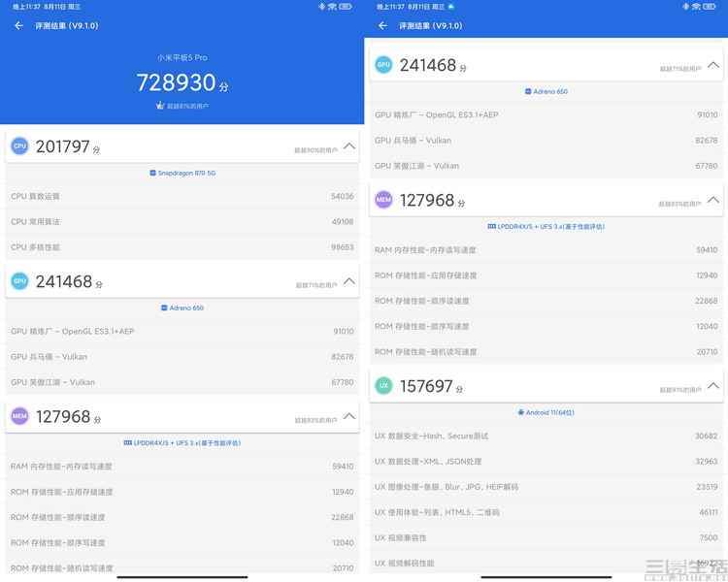Open the Snapdragon 870 5G chip link
728x582 pixels.
pyautogui.click(x=182, y=173)
